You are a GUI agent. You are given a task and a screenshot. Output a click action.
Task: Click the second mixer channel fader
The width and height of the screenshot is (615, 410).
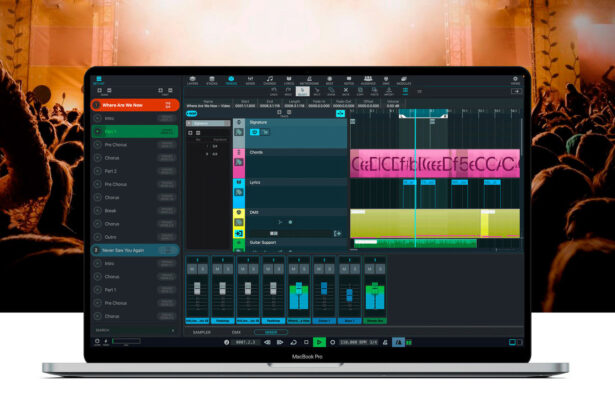[222, 288]
